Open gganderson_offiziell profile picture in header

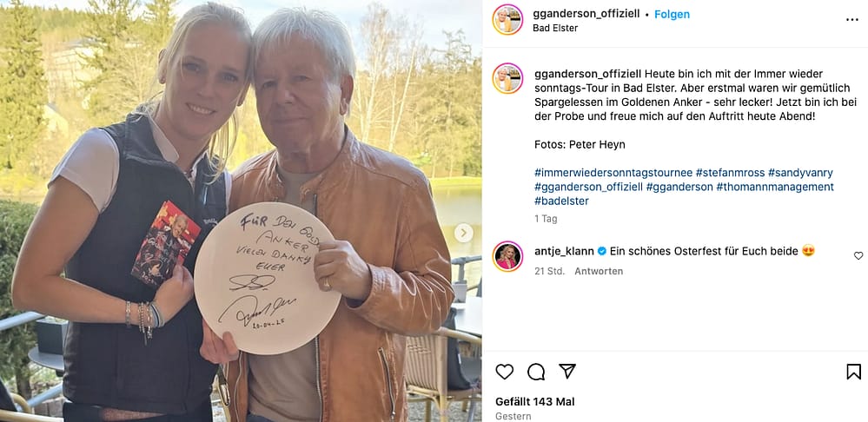[x=507, y=20]
